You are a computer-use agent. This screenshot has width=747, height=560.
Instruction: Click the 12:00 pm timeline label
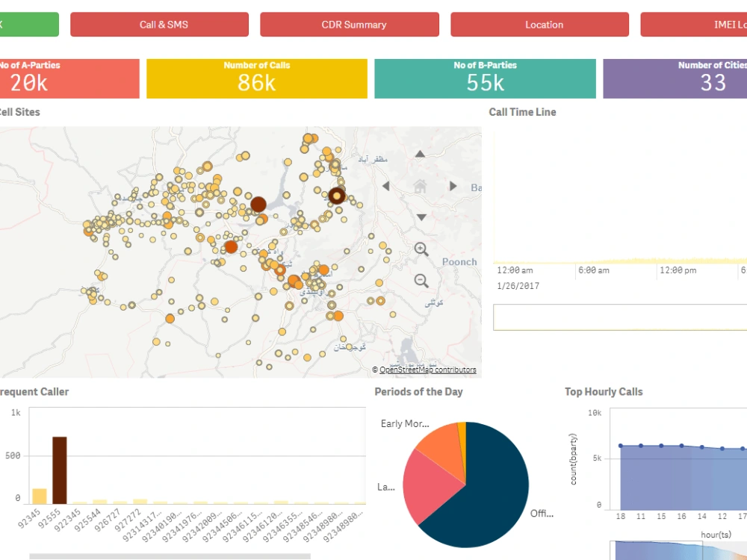pos(678,270)
